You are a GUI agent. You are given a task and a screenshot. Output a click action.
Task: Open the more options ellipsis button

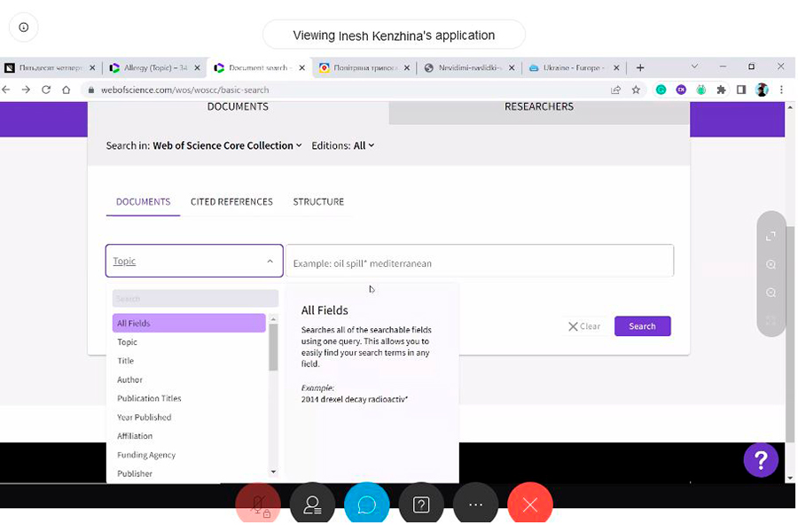pos(476,504)
